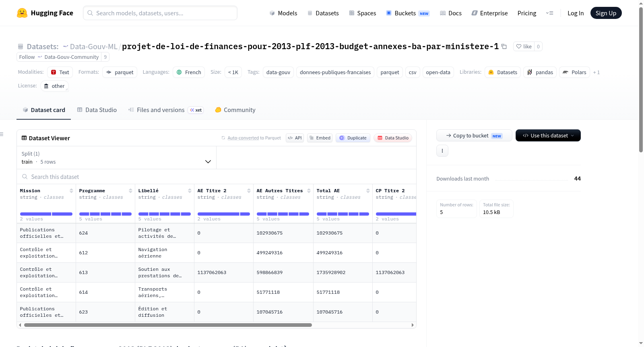Open the navigation overflow menu icon
Viewport: 644px width, 347px height.
(x=549, y=13)
